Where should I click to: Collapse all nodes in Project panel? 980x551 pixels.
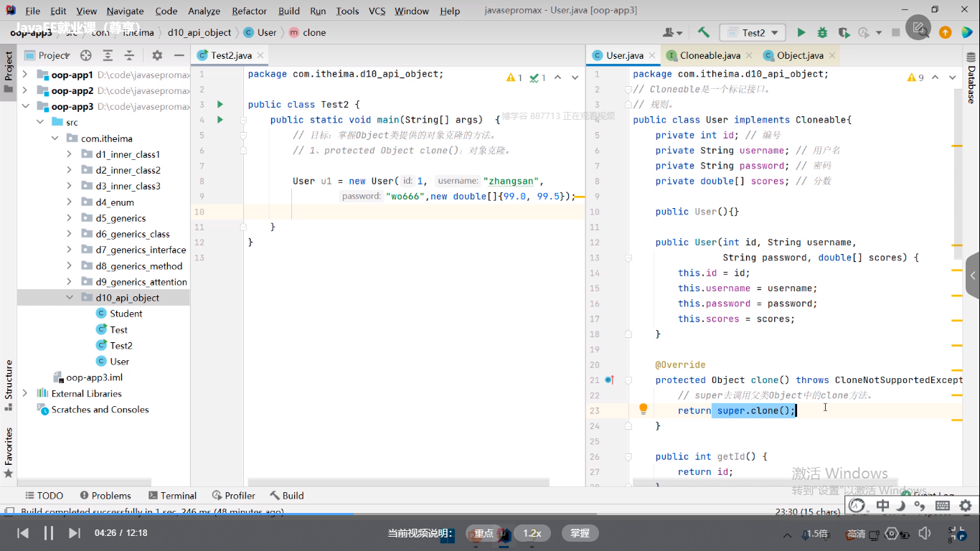tap(129, 55)
